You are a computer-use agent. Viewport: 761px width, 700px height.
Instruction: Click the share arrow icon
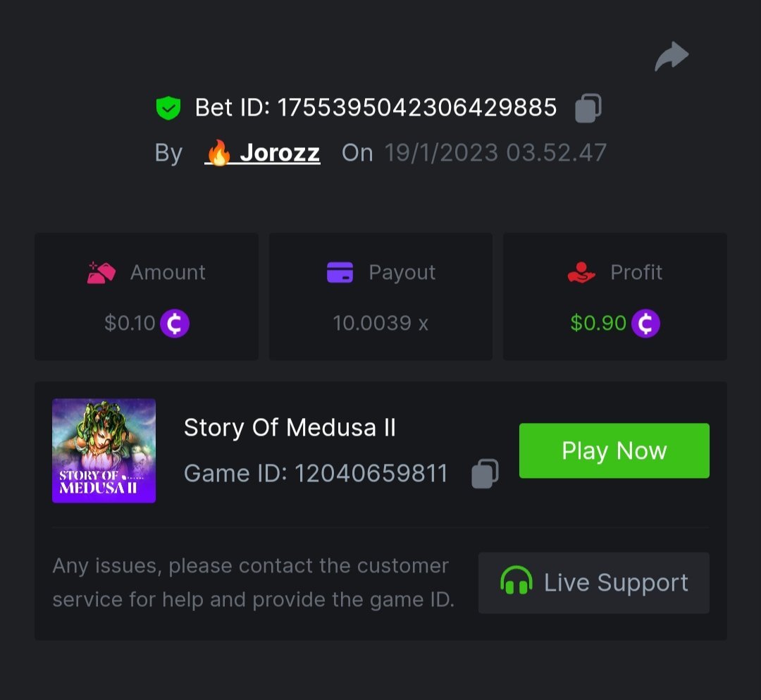[671, 57]
